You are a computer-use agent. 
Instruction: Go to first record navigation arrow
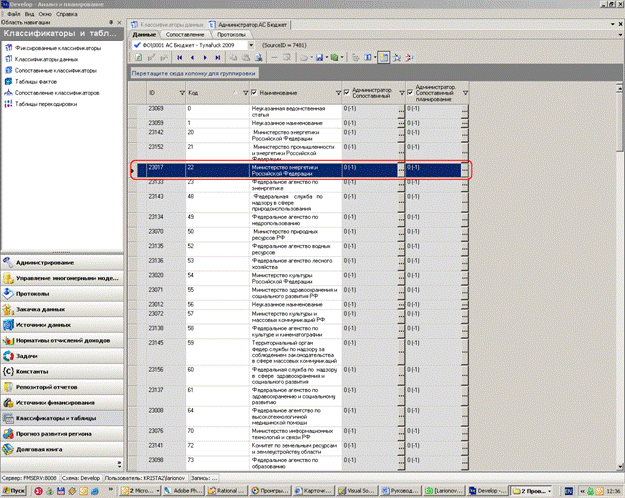click(x=180, y=58)
